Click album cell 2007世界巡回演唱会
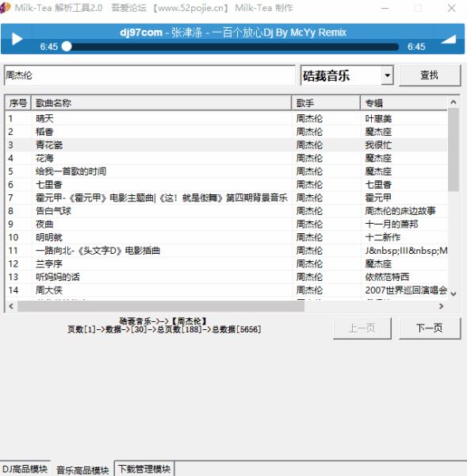This screenshot has width=467, height=476. point(406,290)
